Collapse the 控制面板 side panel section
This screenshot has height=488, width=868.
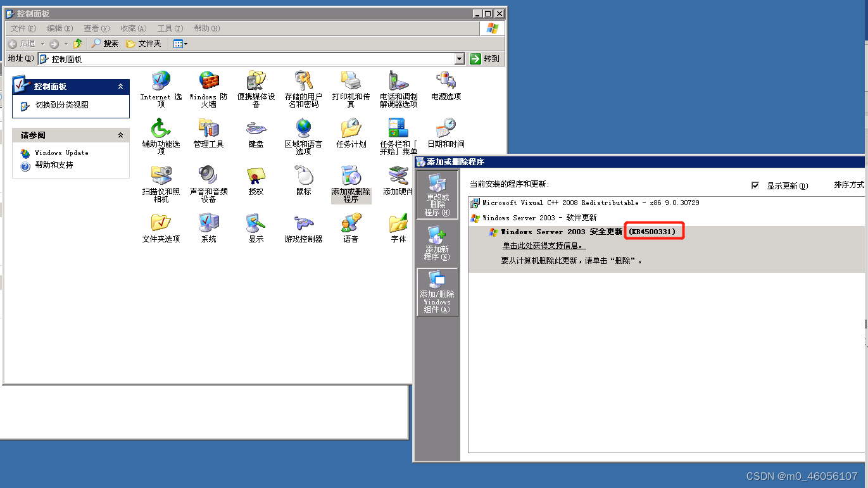click(x=120, y=86)
